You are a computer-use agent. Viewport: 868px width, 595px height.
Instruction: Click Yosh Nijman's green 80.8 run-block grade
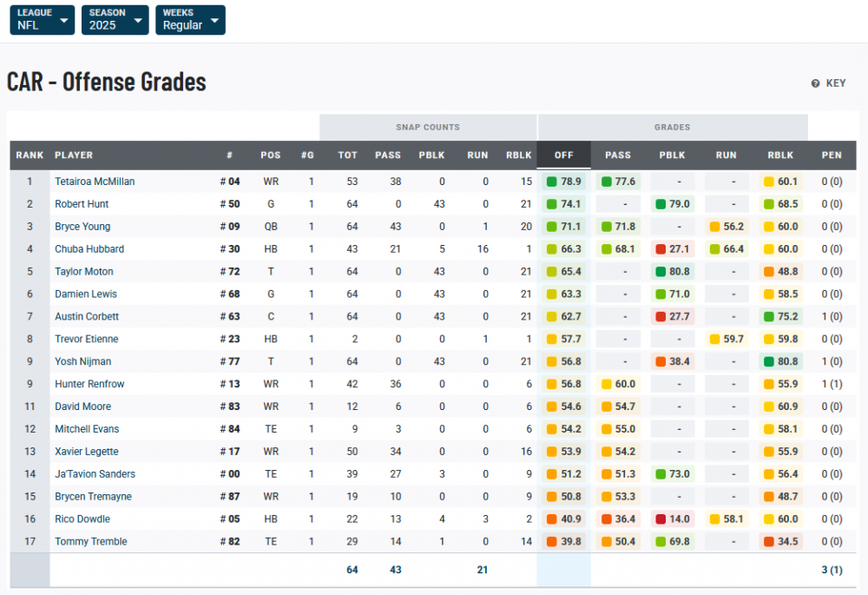click(x=780, y=361)
